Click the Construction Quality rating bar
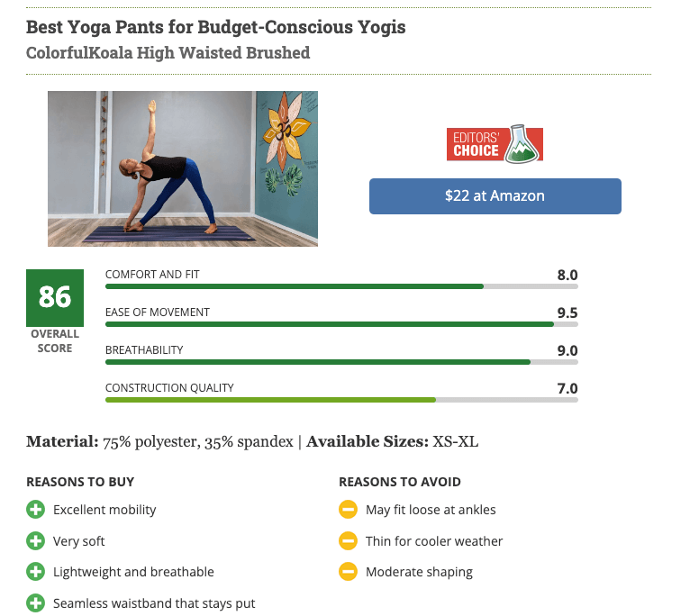This screenshot has height=616, width=699. tap(341, 400)
